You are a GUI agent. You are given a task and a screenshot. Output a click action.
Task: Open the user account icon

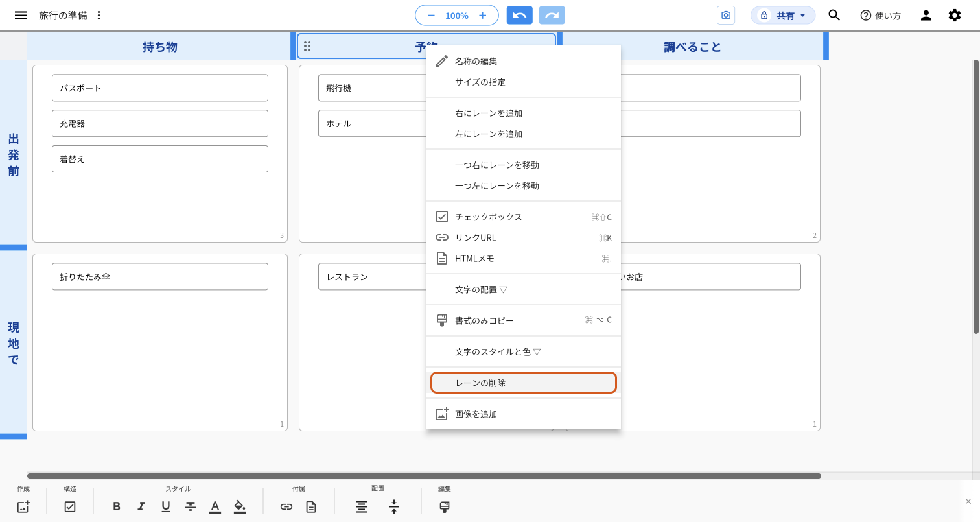click(x=926, y=15)
